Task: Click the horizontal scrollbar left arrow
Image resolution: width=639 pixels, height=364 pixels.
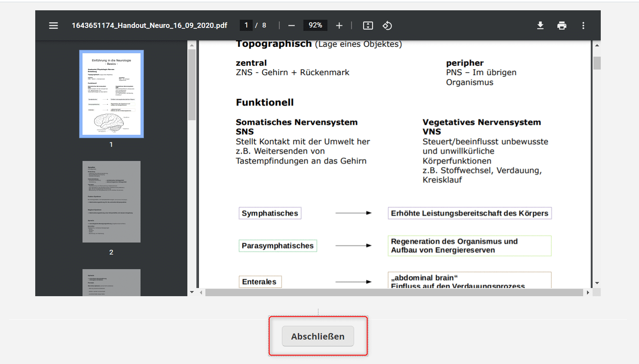Action: 201,292
